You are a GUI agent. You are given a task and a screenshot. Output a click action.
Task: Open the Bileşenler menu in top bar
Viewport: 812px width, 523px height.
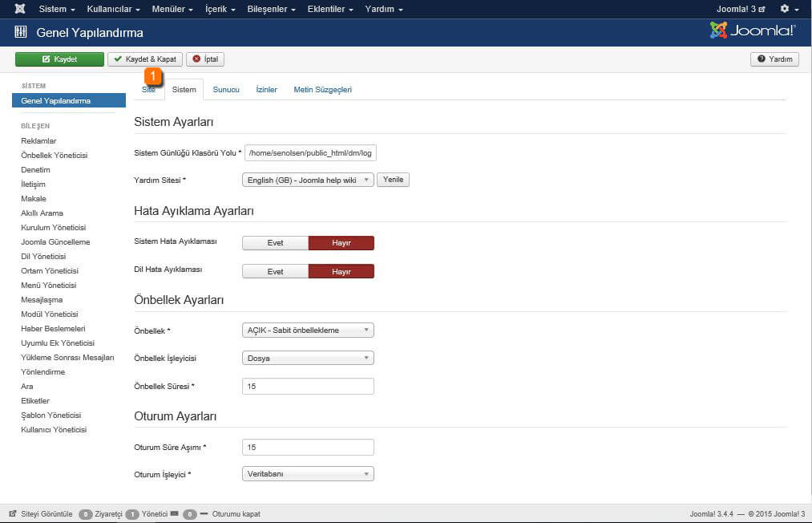pos(272,9)
